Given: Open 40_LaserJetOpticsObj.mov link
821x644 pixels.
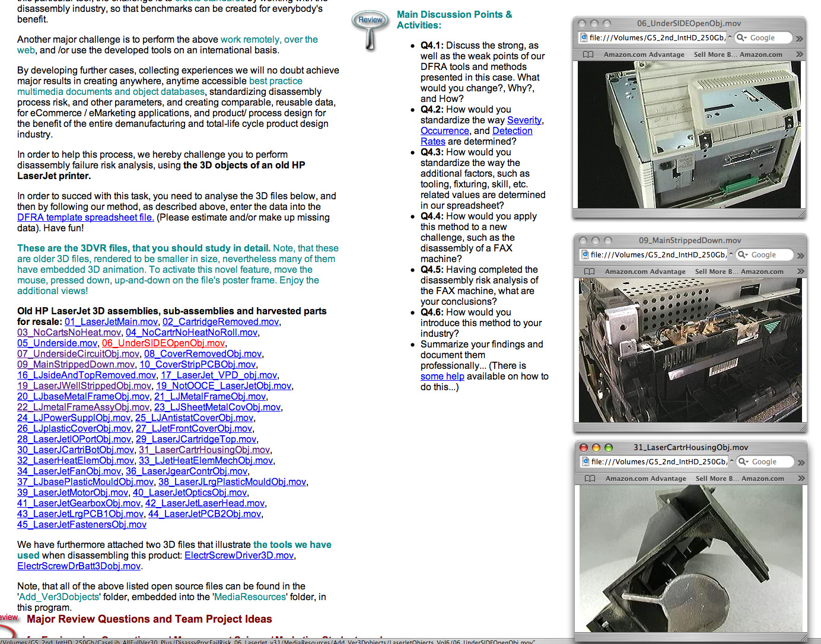Looking at the screenshot, I should (190, 493).
